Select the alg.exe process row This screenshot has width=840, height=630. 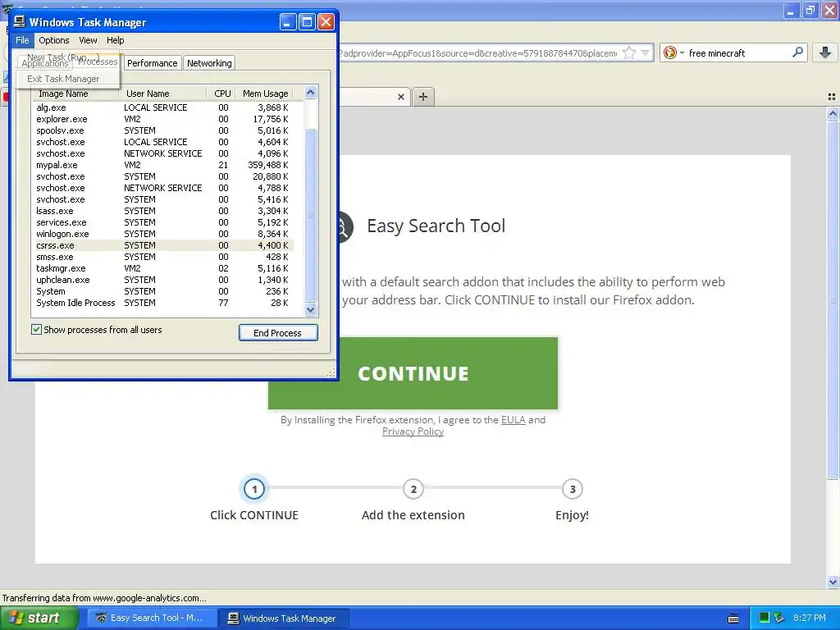(x=163, y=107)
